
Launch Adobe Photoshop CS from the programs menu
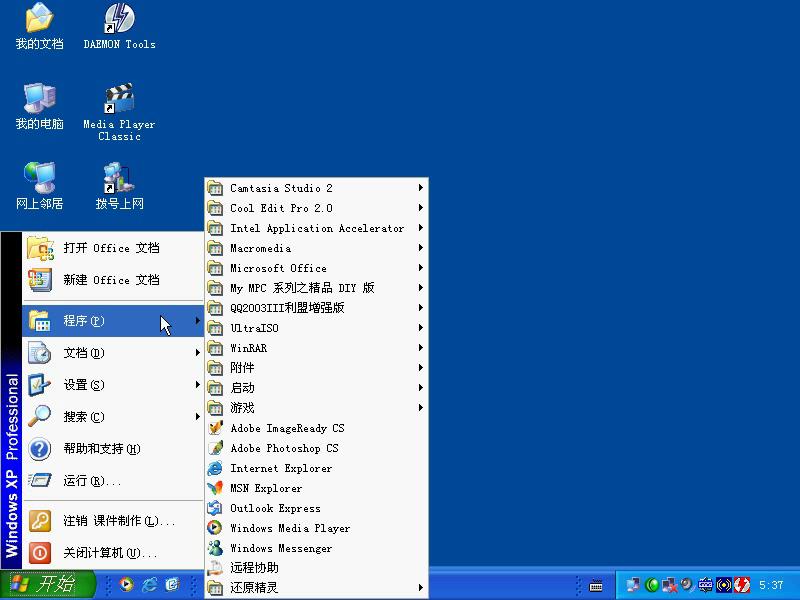point(316,448)
